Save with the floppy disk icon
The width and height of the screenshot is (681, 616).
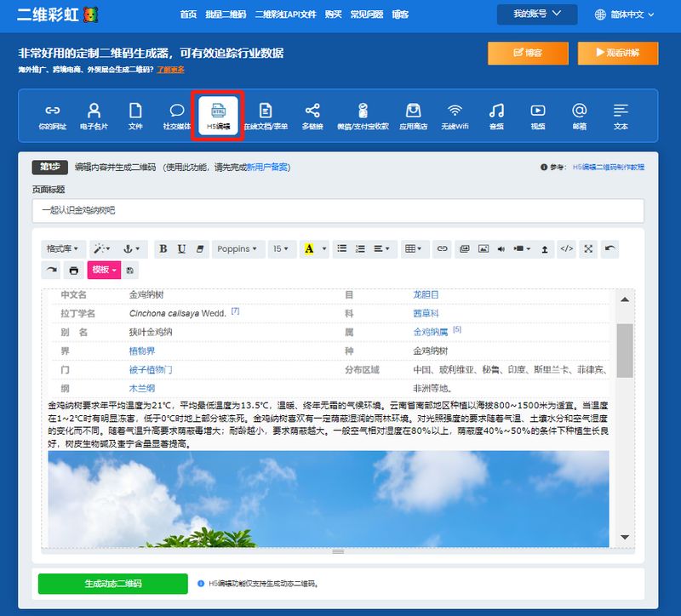click(x=130, y=270)
